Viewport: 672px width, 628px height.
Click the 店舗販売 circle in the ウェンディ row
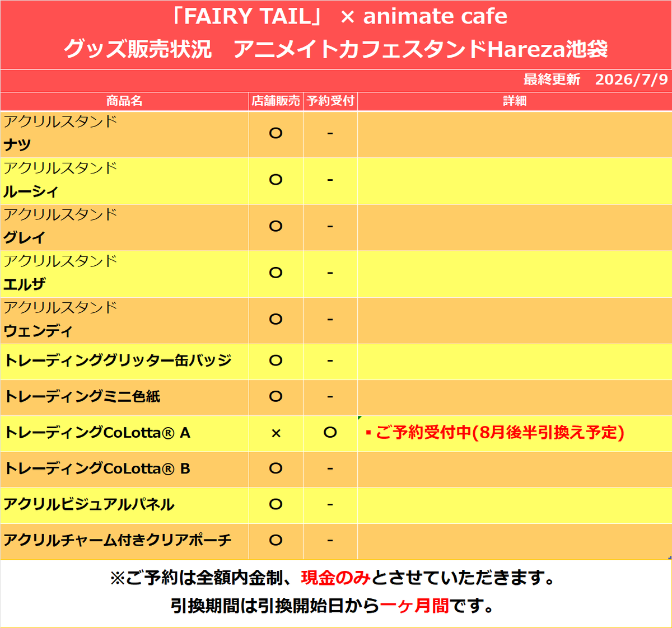tap(276, 319)
